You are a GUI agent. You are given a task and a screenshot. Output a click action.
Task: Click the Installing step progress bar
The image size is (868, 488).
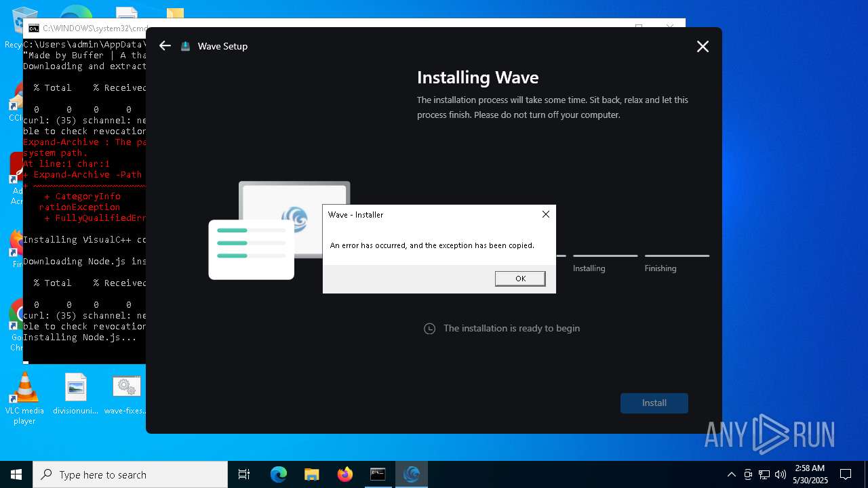click(605, 256)
